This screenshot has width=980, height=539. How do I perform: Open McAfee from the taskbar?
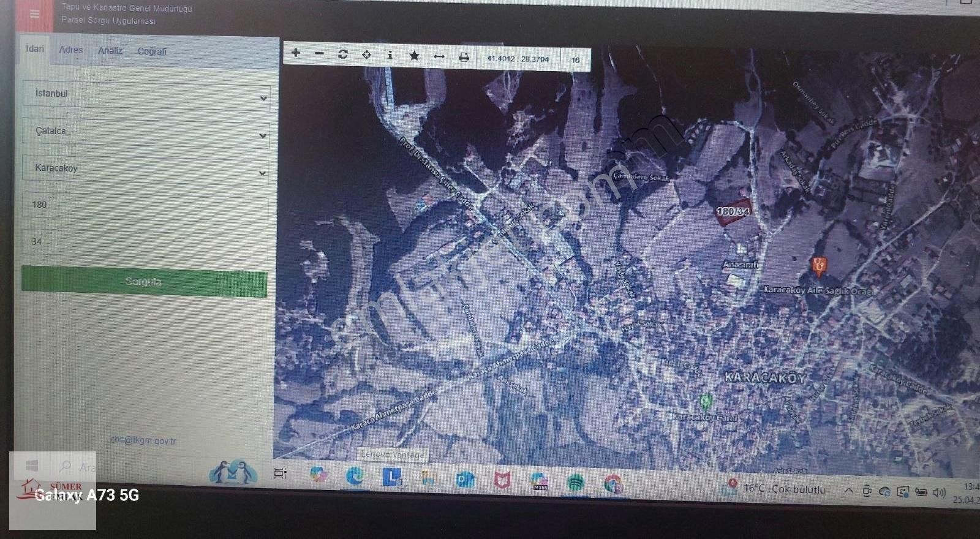(x=502, y=481)
